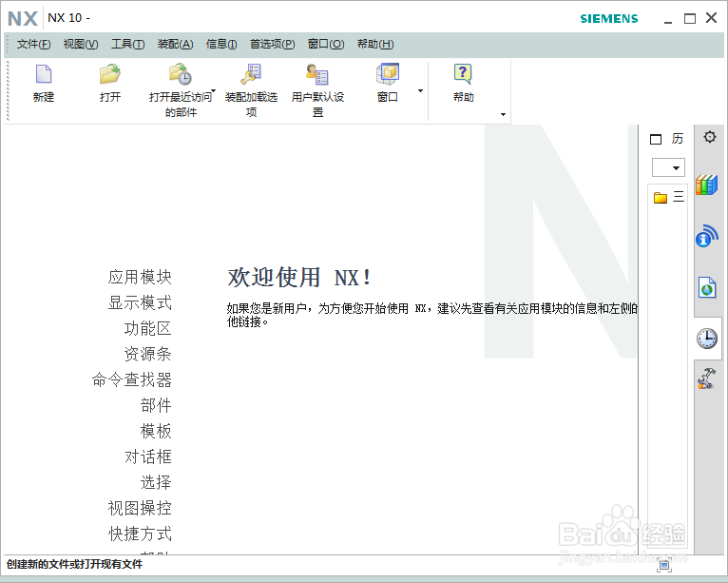Select the History clock tab
Viewport: 728px width, 583px height.
(707, 339)
